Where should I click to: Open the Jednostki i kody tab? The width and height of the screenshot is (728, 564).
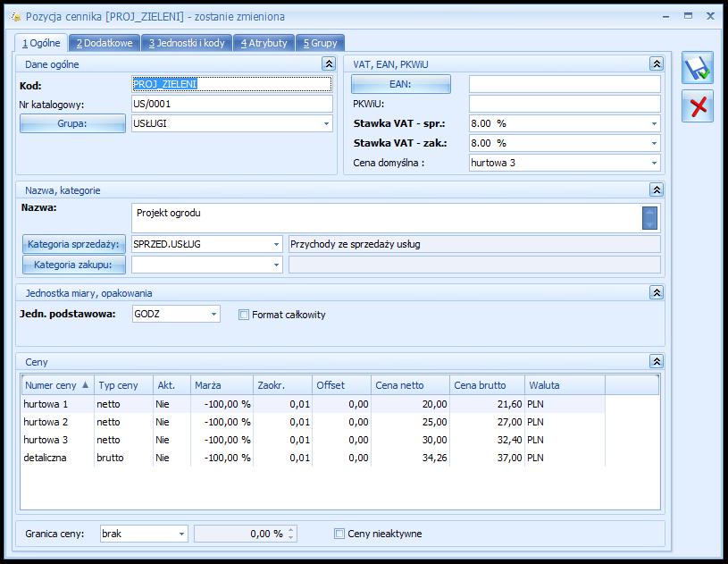187,43
